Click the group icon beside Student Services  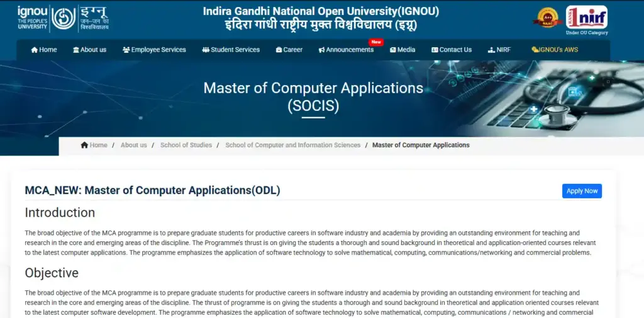click(x=206, y=50)
